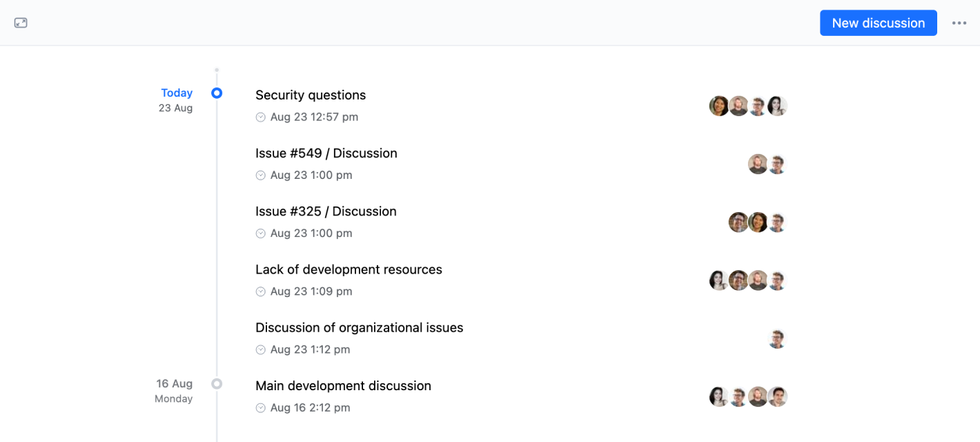
Task: Click first avatar in Main development discussion row
Action: 719,396
